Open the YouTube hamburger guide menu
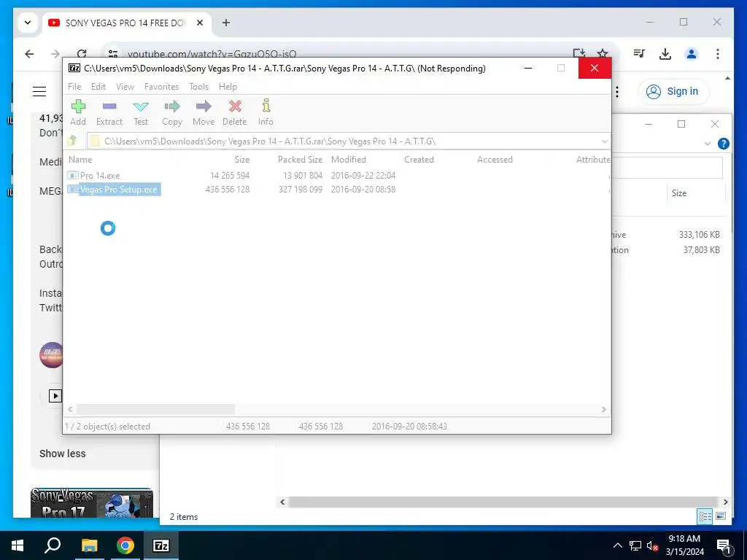This screenshot has width=747, height=560. point(39,91)
